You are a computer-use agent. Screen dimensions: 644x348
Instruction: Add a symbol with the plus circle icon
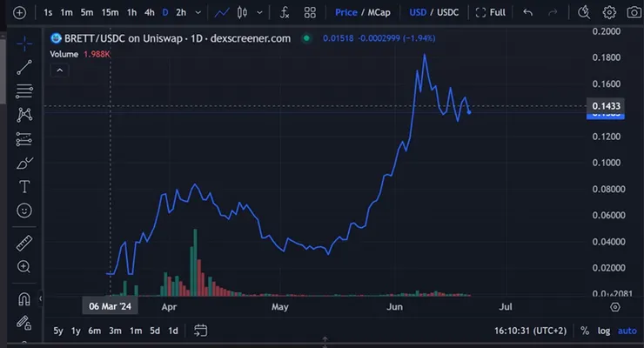(x=19, y=13)
